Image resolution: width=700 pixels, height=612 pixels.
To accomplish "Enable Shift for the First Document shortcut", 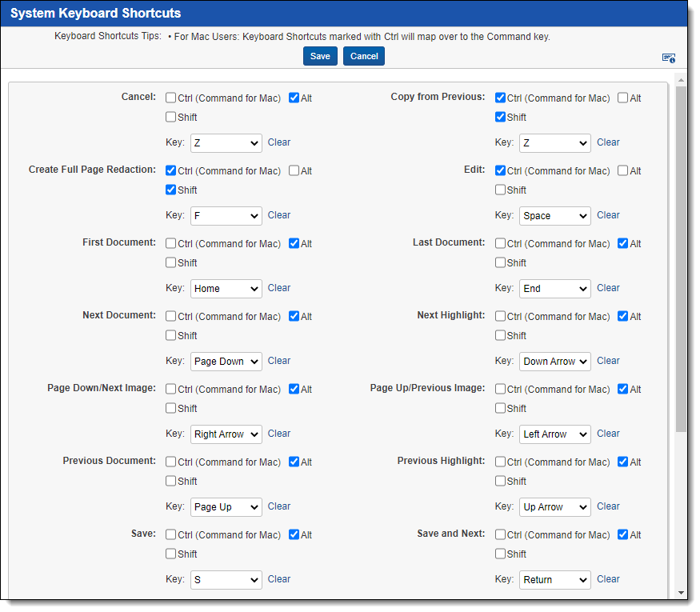I will click(171, 262).
